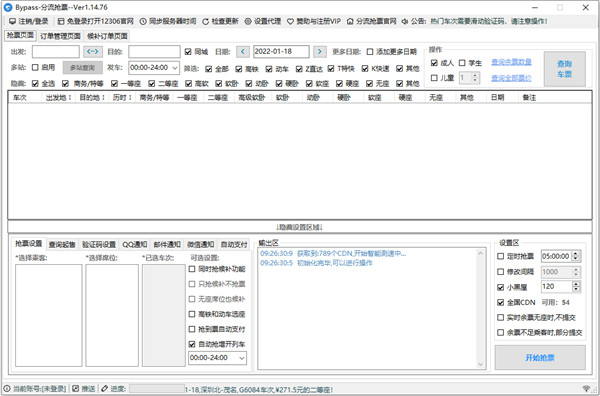Go to next date arrow
Image resolution: width=600 pixels, height=396 pixels.
coord(320,52)
